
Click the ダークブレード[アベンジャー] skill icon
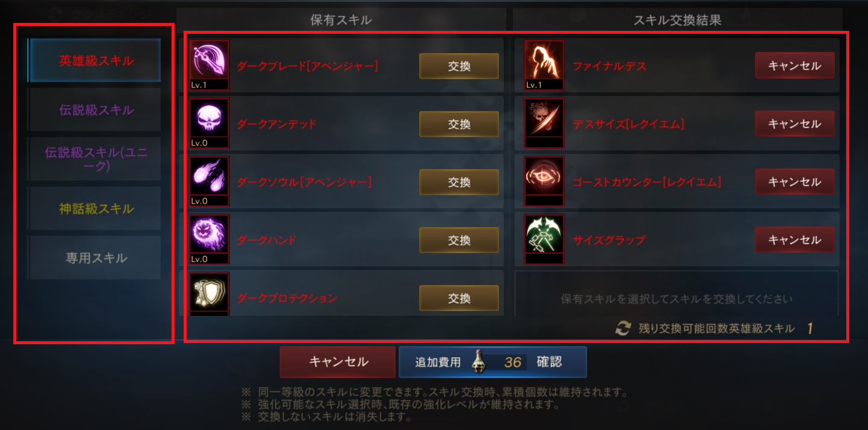click(209, 65)
